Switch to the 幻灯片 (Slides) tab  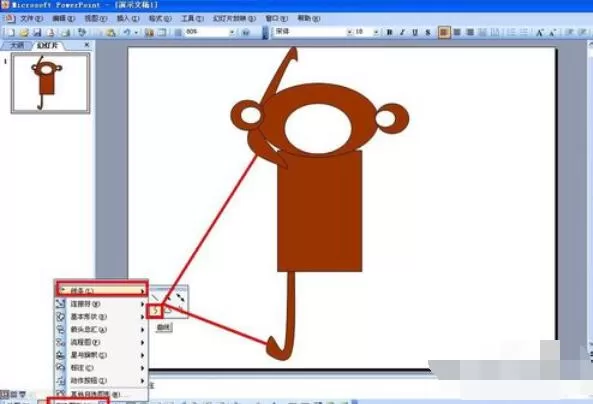coord(48,45)
